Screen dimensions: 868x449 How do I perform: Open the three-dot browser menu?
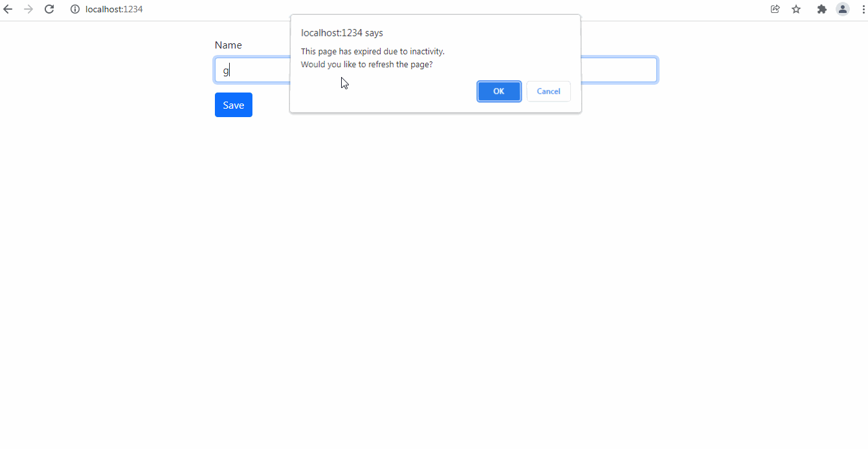863,9
